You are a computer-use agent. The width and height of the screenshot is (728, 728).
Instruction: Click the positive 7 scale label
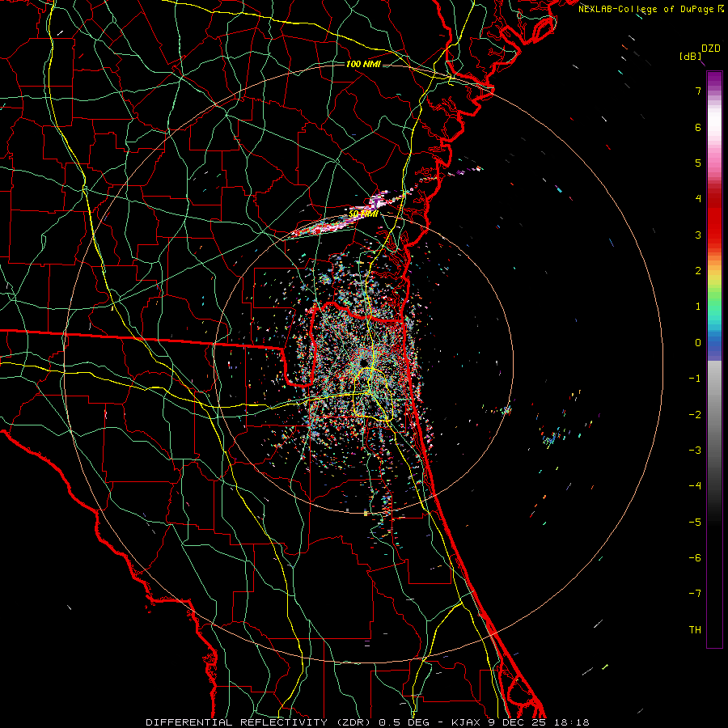coord(698,91)
